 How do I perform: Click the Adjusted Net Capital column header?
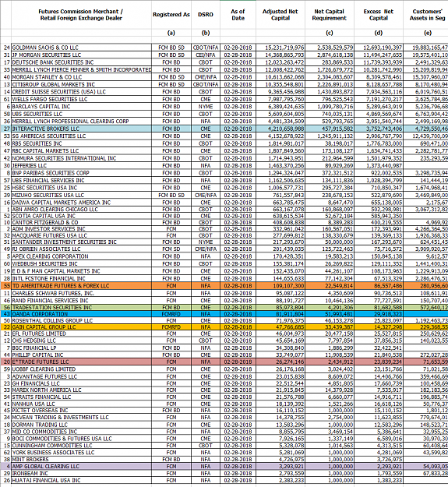280,15
